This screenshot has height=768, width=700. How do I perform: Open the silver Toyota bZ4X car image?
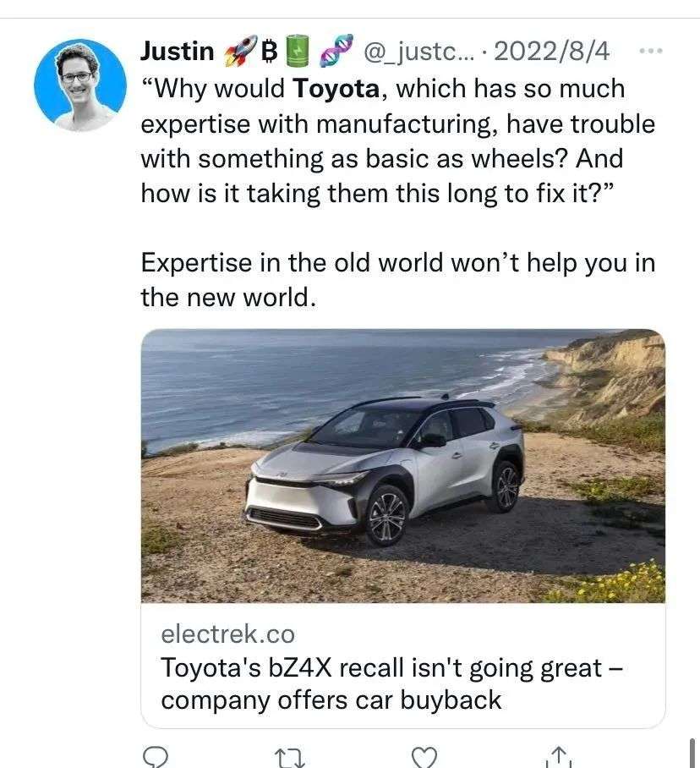pos(403,466)
